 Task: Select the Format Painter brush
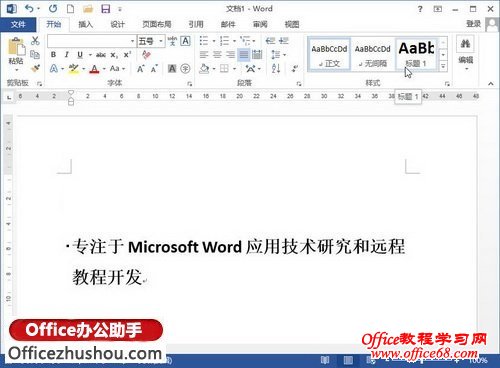tap(35, 68)
